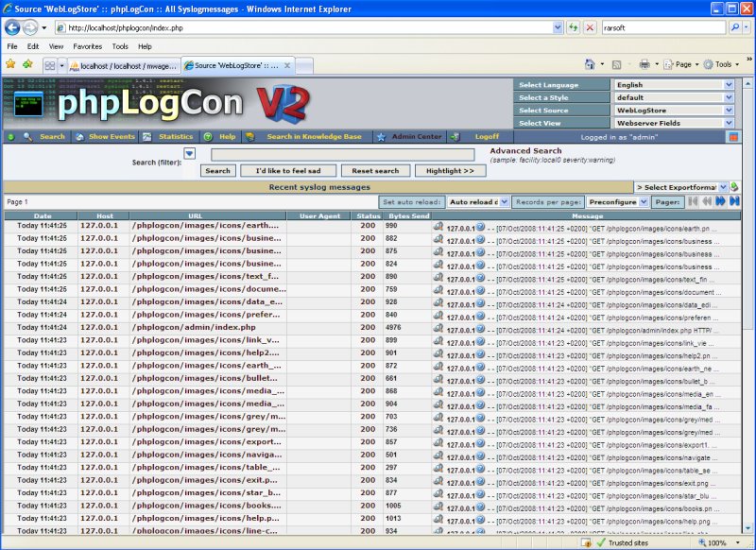Expand the address bar URL history dropdown
Image resolution: width=756 pixels, height=550 pixels.
[558, 27]
